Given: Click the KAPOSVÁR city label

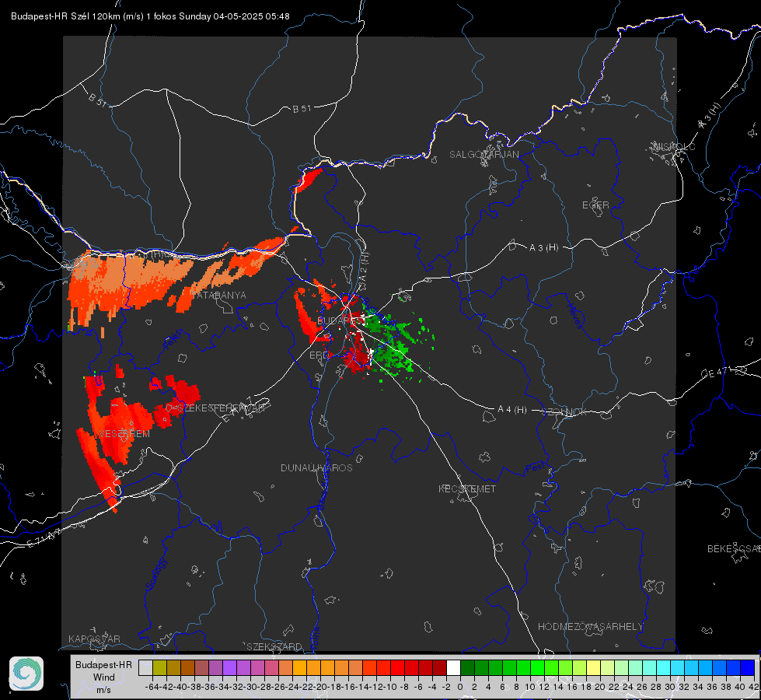Looking at the screenshot, I should [x=94, y=639].
